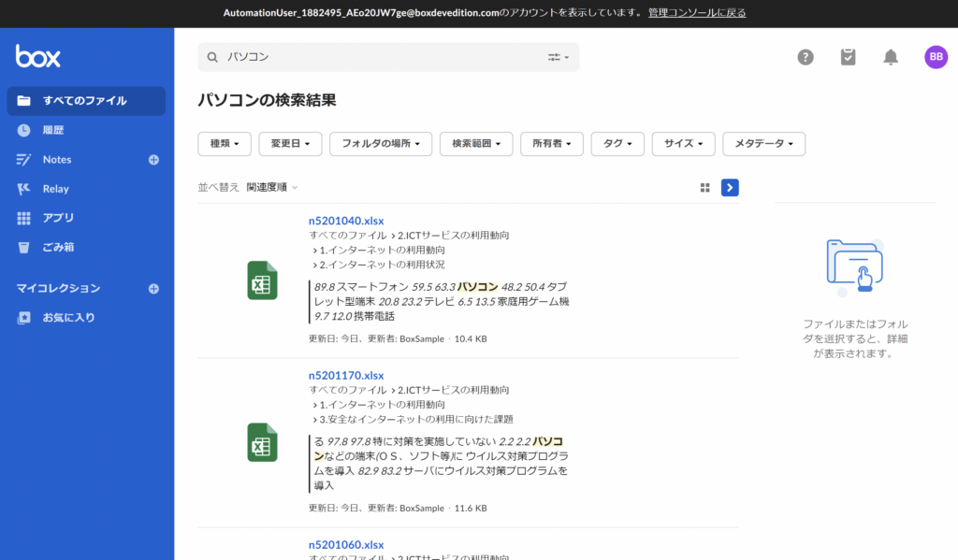Open the help question mark icon
Viewport: 958px width, 560px height.
click(x=806, y=57)
